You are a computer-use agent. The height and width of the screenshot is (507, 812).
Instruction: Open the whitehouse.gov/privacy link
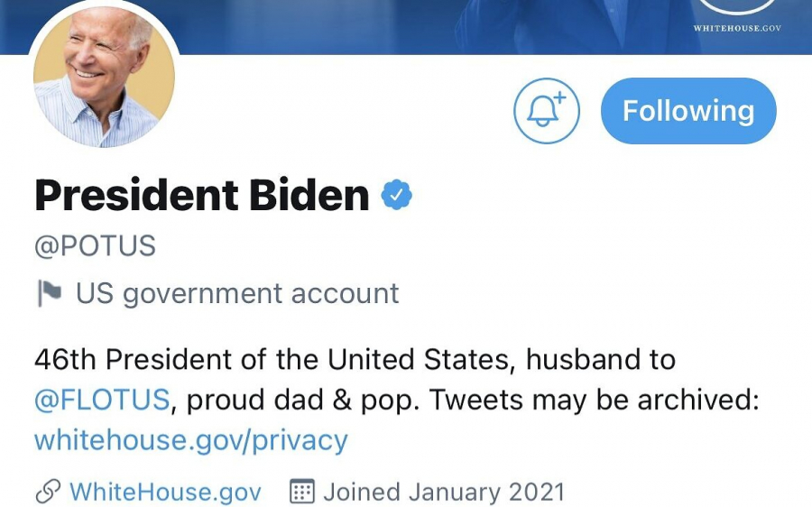[x=190, y=440]
